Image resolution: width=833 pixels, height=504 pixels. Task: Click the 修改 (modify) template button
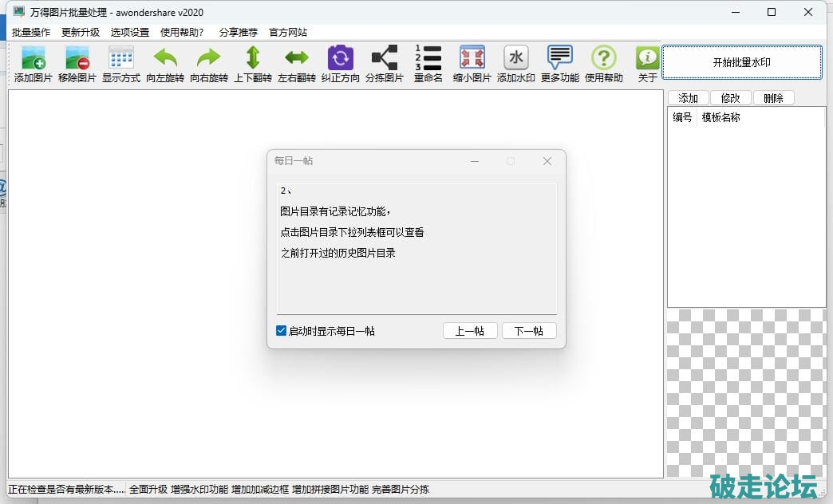[x=730, y=98]
